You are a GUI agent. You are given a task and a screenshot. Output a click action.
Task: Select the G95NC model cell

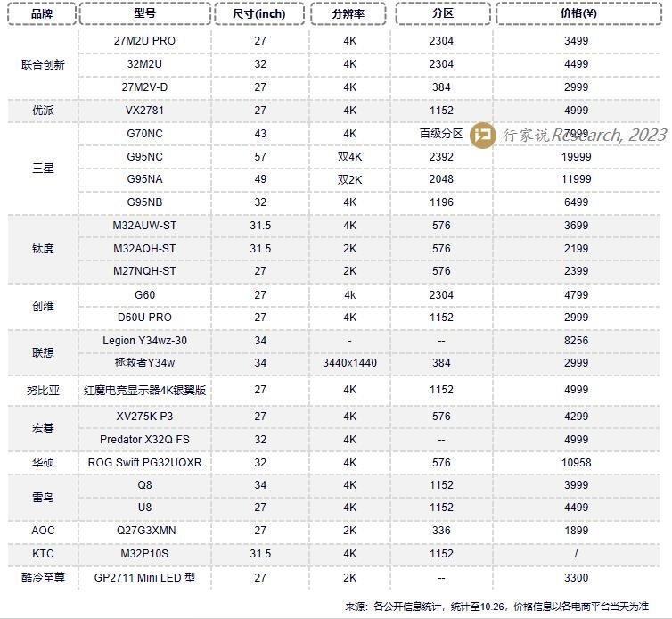[x=145, y=157]
